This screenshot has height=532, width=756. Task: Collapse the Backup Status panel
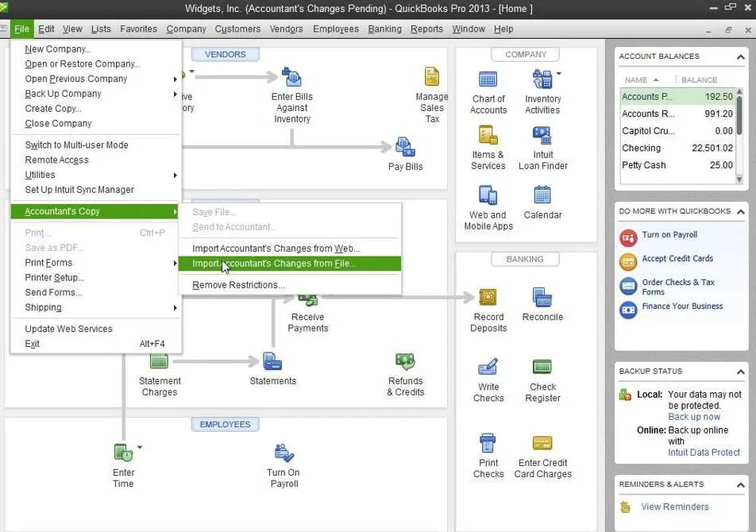pyautogui.click(x=741, y=372)
